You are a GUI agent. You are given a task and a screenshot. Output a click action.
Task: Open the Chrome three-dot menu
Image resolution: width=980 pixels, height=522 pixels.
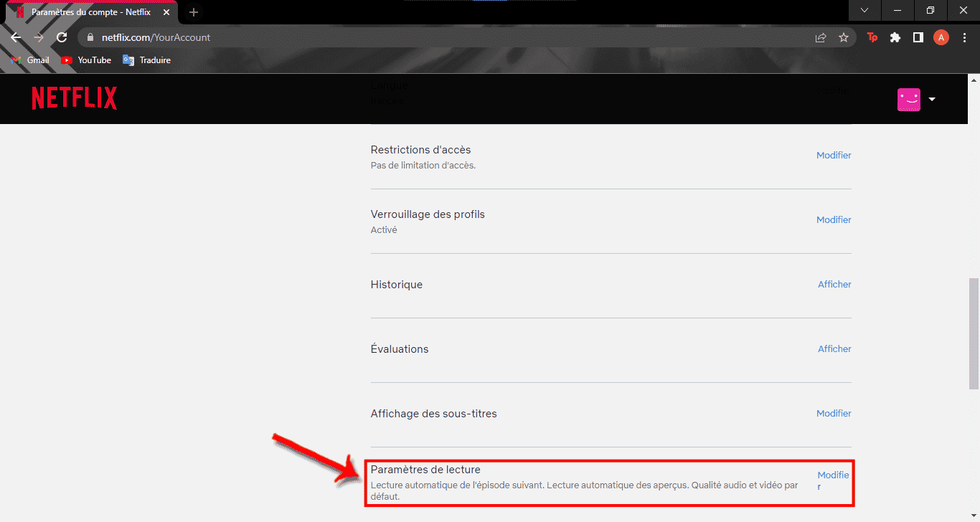tap(964, 37)
